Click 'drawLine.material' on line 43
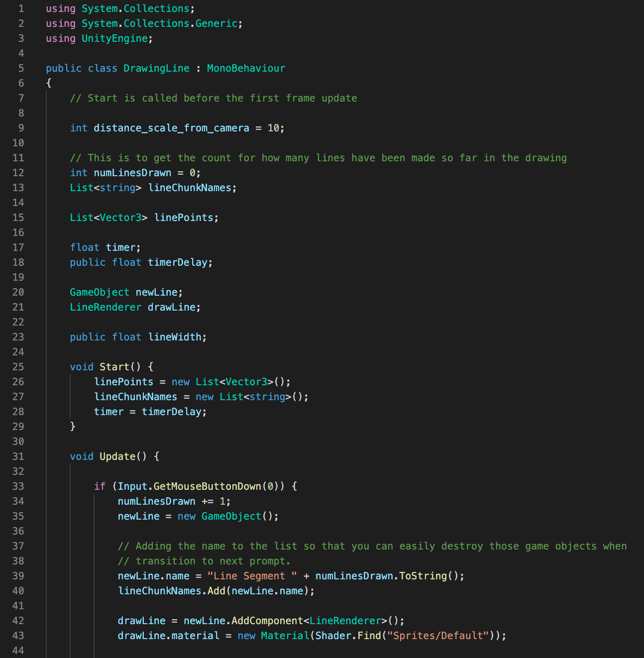The image size is (644, 658). click(x=168, y=636)
